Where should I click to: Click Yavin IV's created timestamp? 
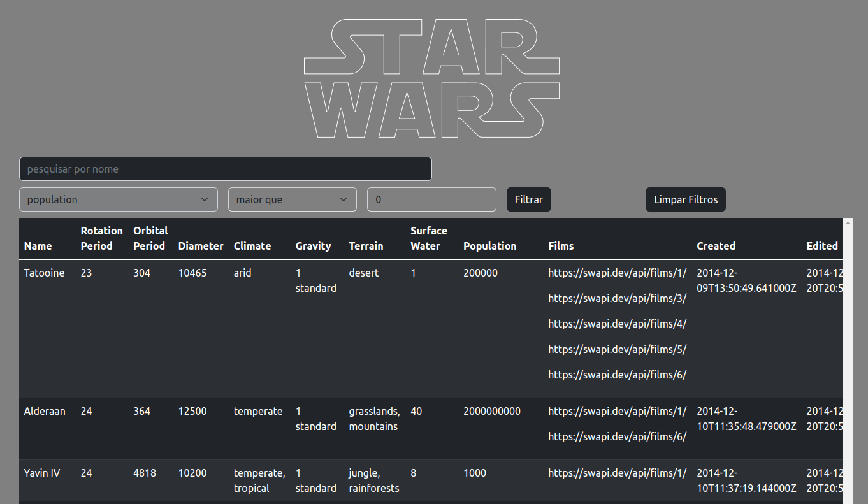(x=747, y=480)
